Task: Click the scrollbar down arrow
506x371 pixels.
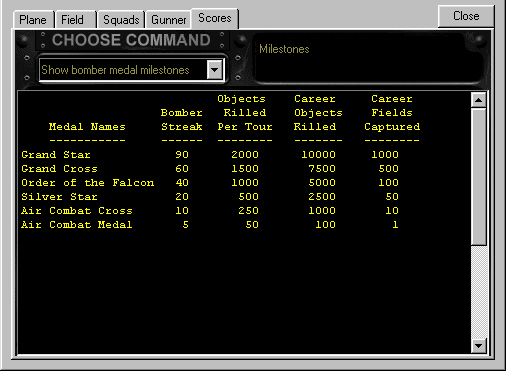Action: pos(478,346)
